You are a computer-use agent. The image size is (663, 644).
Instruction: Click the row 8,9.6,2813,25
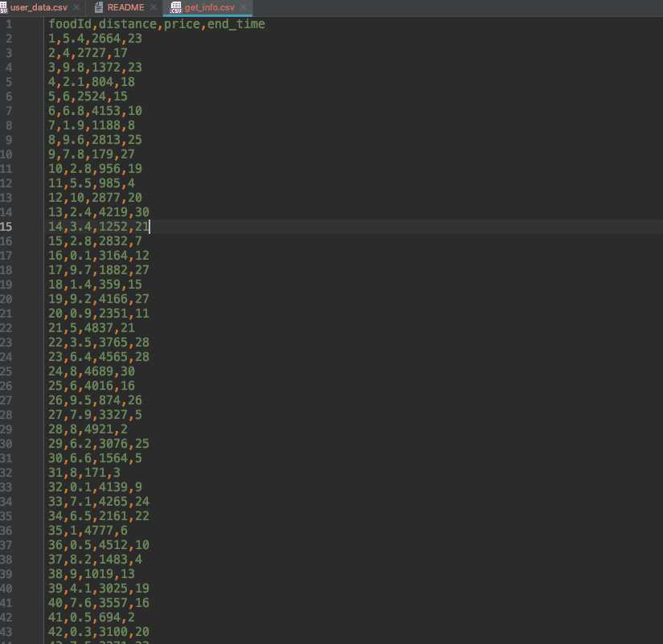pos(95,140)
